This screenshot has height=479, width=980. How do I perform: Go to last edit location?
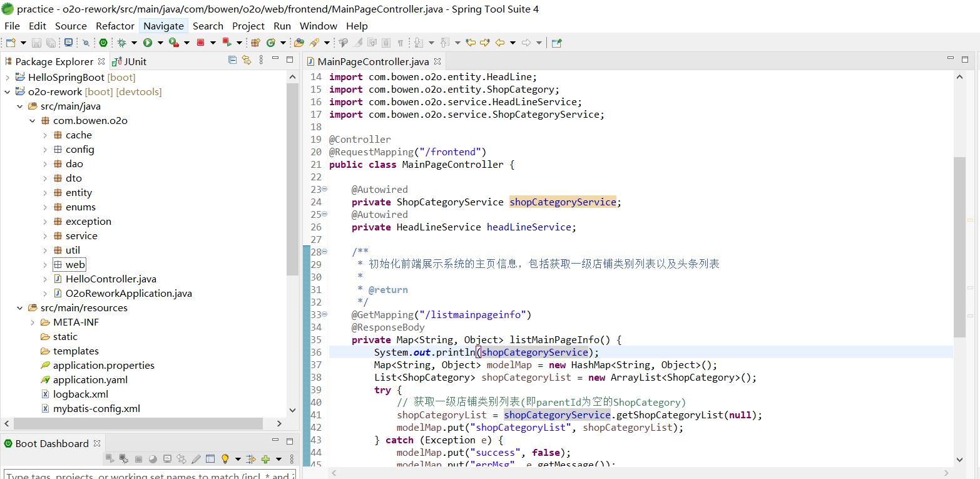(471, 43)
